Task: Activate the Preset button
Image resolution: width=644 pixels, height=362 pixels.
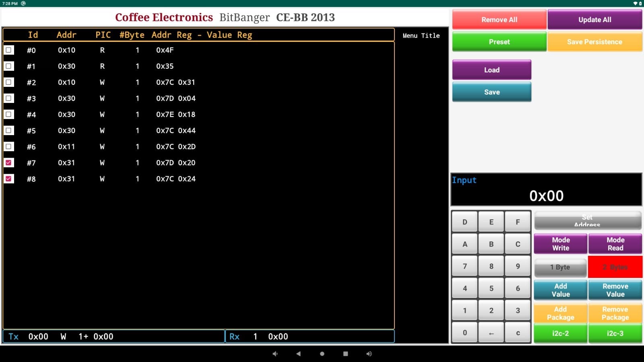Action: tap(499, 41)
